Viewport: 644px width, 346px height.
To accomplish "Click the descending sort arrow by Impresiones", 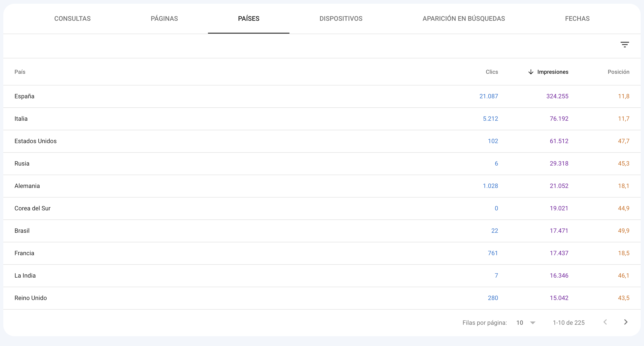I will 531,72.
